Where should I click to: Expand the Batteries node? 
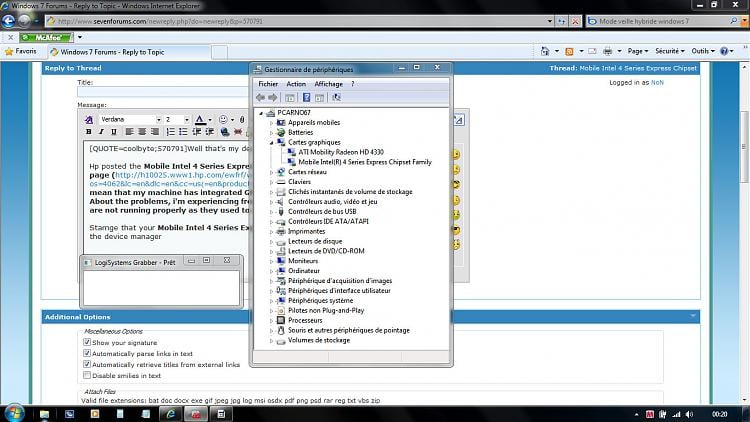pyautogui.click(x=271, y=133)
